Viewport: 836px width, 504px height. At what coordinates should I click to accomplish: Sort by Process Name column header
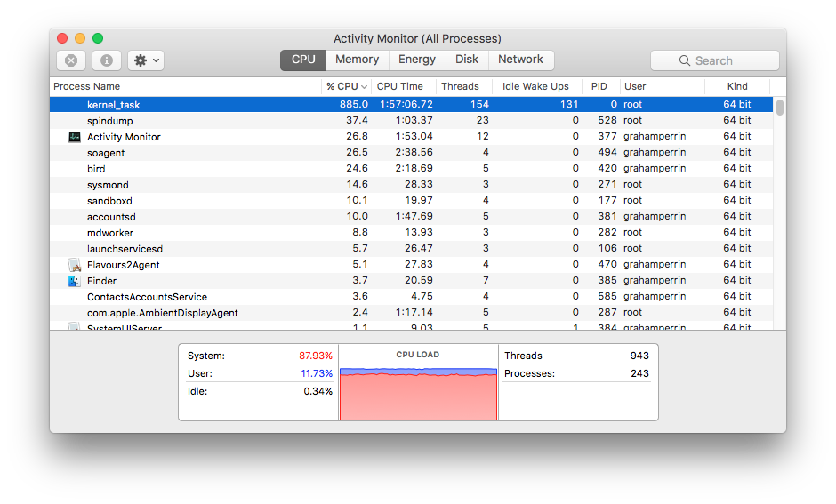tap(186, 86)
